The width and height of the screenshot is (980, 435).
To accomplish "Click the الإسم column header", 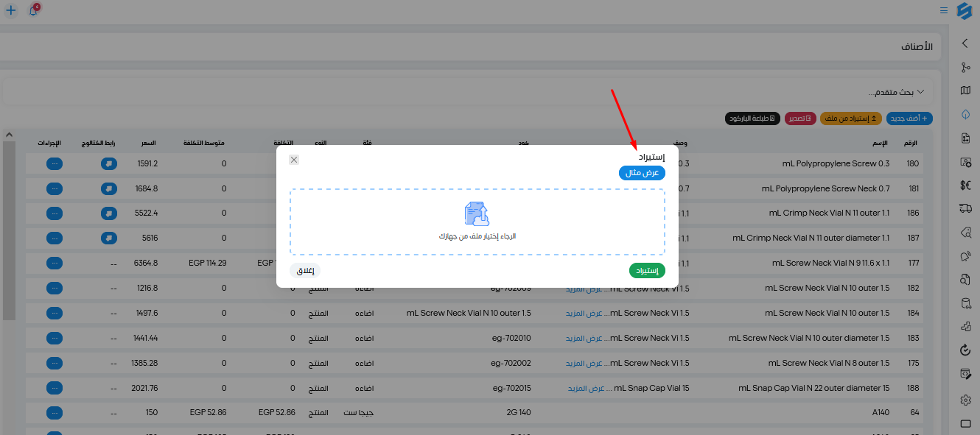I will [881, 142].
